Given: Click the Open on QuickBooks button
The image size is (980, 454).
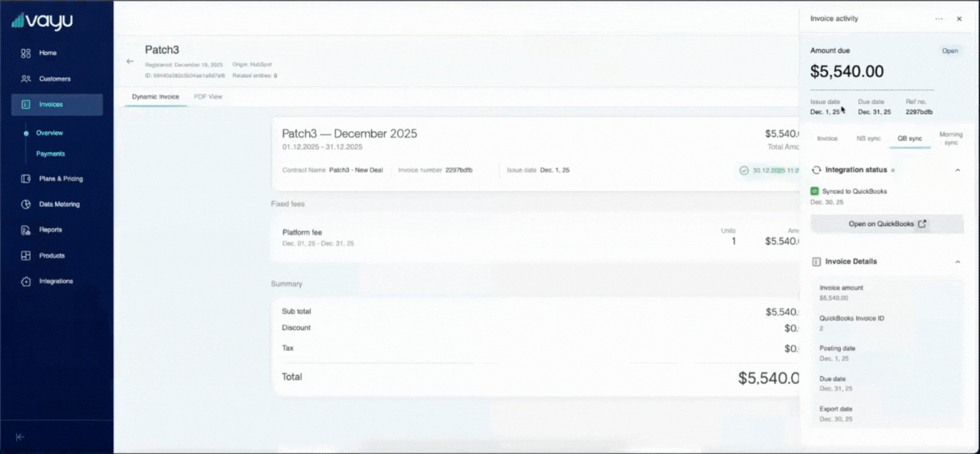Looking at the screenshot, I should 887,224.
